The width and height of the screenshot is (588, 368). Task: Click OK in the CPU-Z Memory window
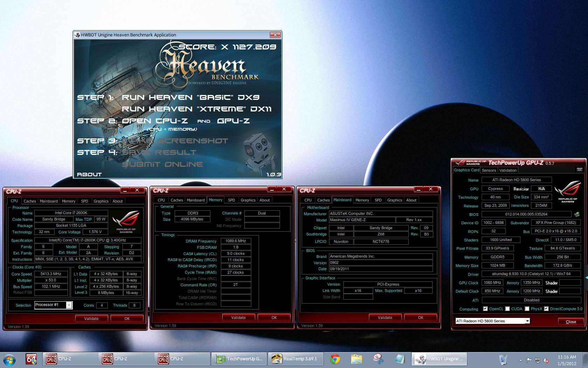pos(274,318)
